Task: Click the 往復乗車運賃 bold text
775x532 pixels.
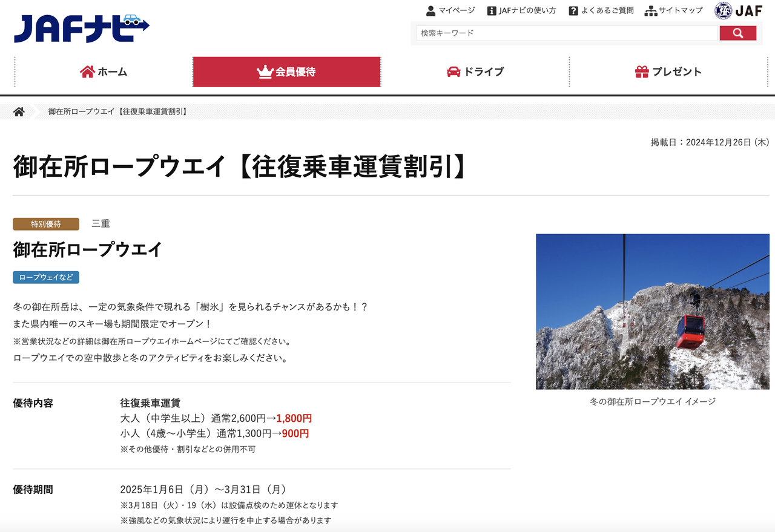Action: tap(150, 403)
